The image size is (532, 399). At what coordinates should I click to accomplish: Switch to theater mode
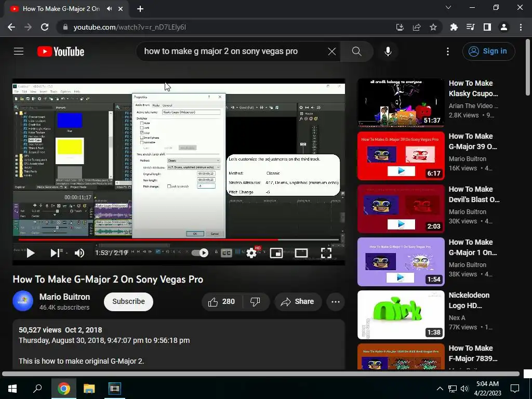tap(301, 253)
